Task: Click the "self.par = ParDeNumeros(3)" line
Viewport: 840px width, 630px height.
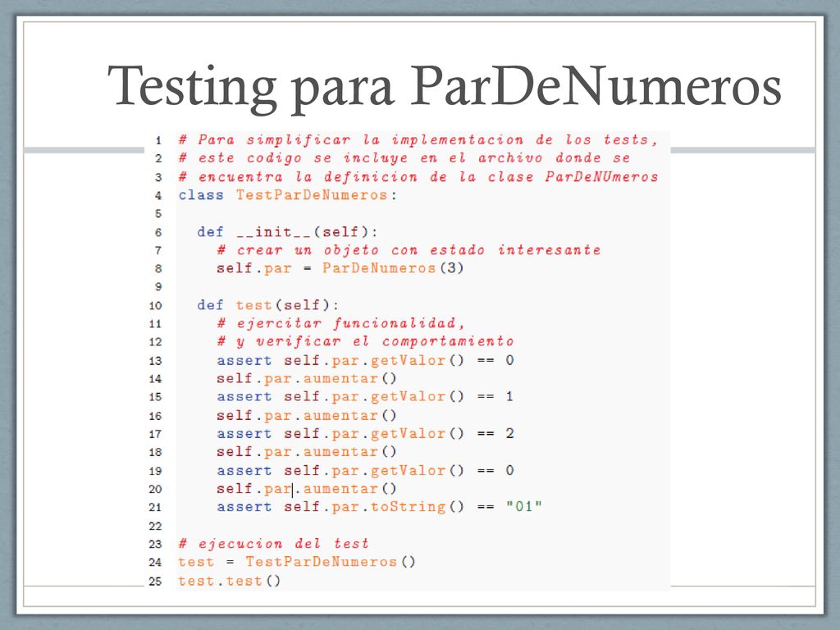Action: tap(340, 268)
